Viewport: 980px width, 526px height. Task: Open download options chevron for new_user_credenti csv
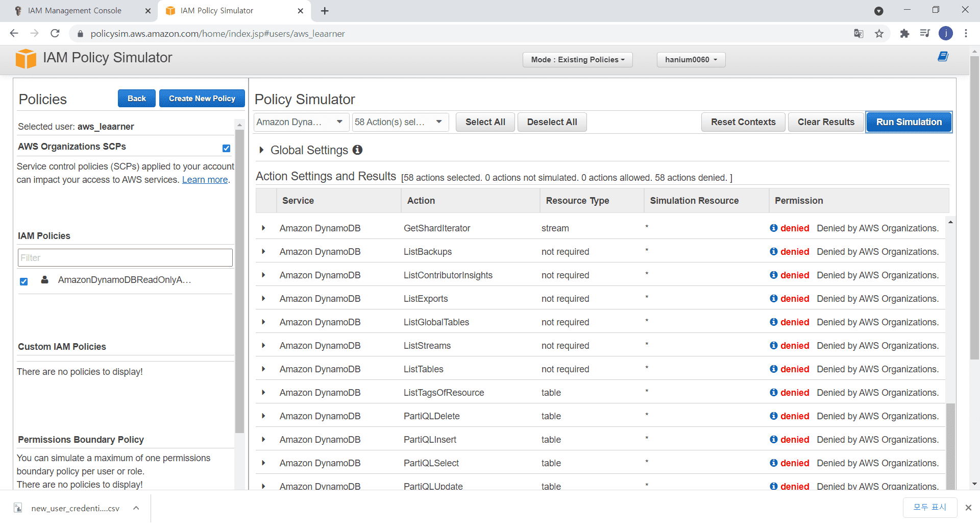136,508
